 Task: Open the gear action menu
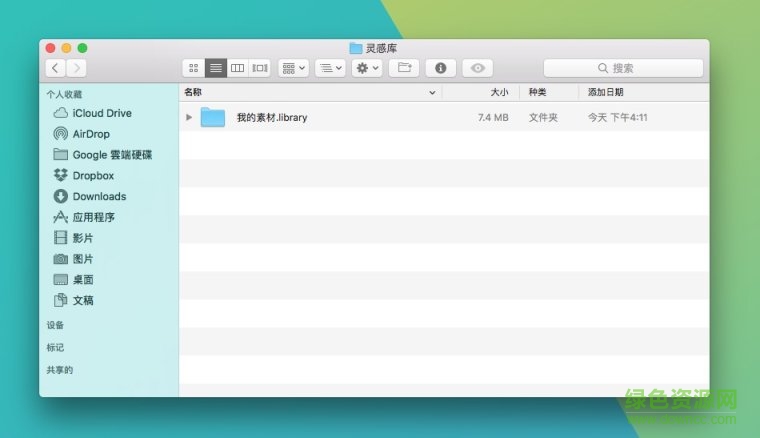[x=366, y=68]
